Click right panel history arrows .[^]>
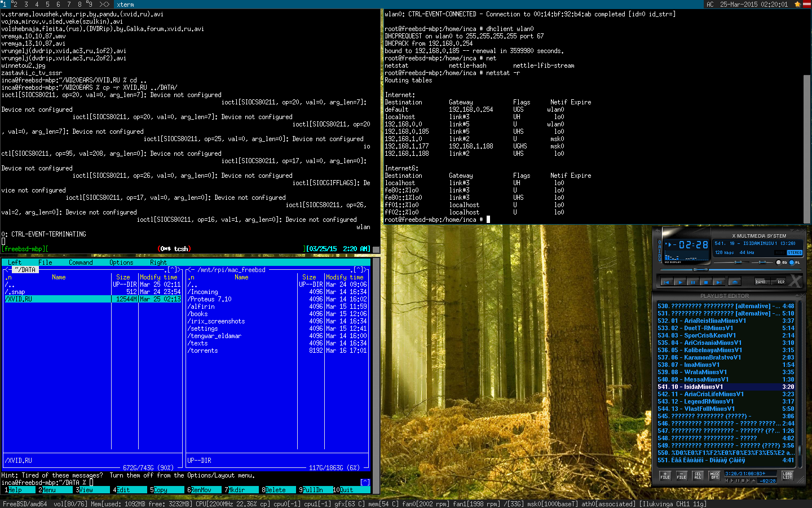Image resolution: width=812 pixels, height=508 pixels. 358,270
